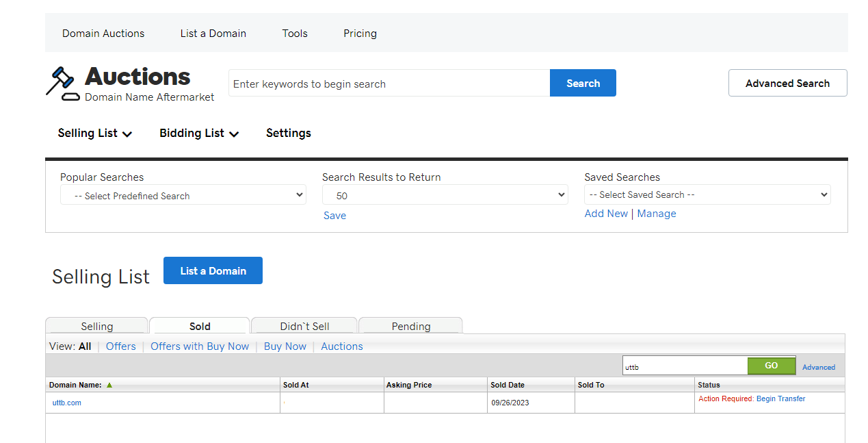Viewport: 868px width, 443px height.
Task: Click the Asking Price column header
Action: coord(409,385)
